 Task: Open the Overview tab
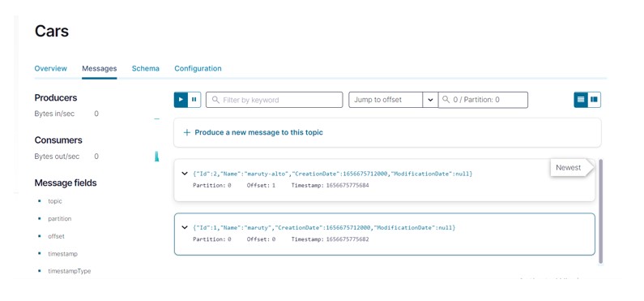click(50, 68)
